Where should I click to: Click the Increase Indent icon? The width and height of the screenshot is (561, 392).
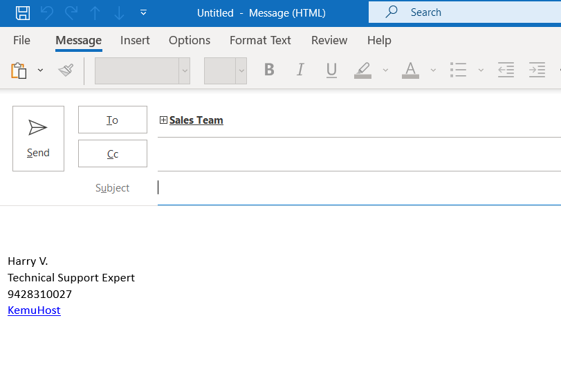tap(537, 70)
